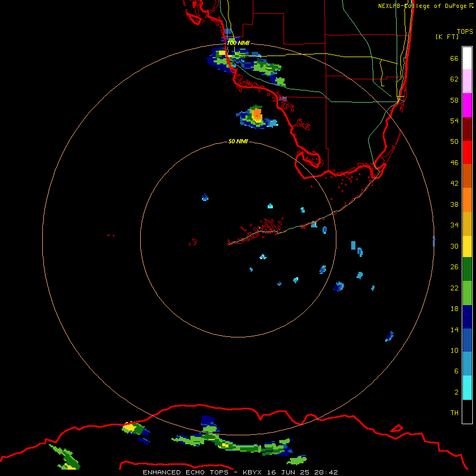Click the medium blue 10-14 kft swatch
Viewport: 476px width, 476px height.
click(x=467, y=340)
